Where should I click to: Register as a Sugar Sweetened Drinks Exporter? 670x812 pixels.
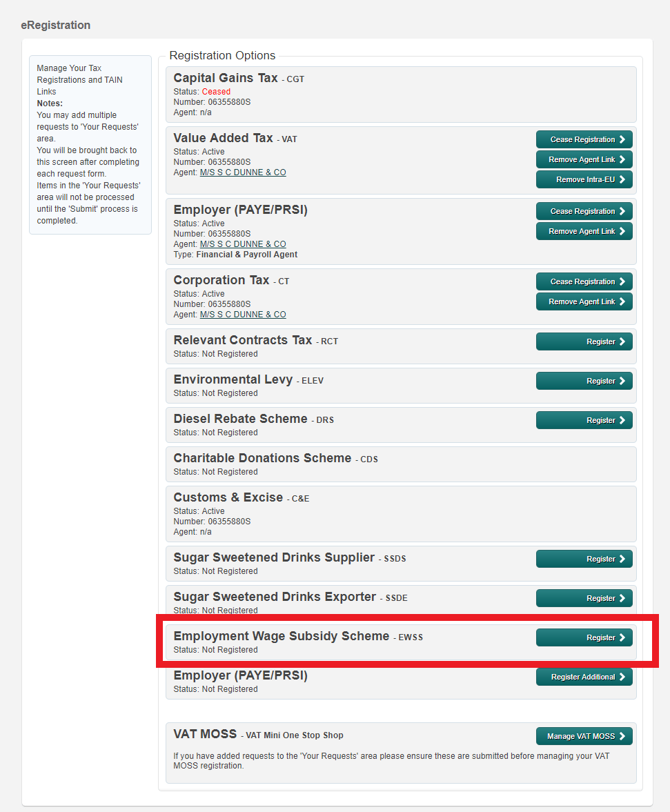pos(584,597)
